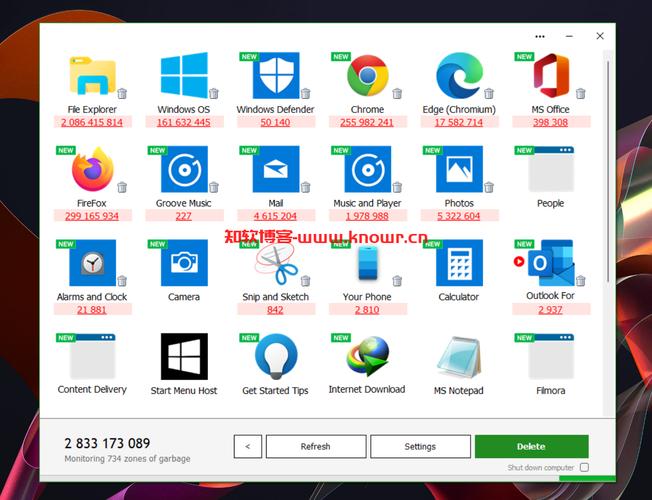Screen dimensions: 652x500
Task: Click the vertical scrollbar on the right
Action: point(608,171)
